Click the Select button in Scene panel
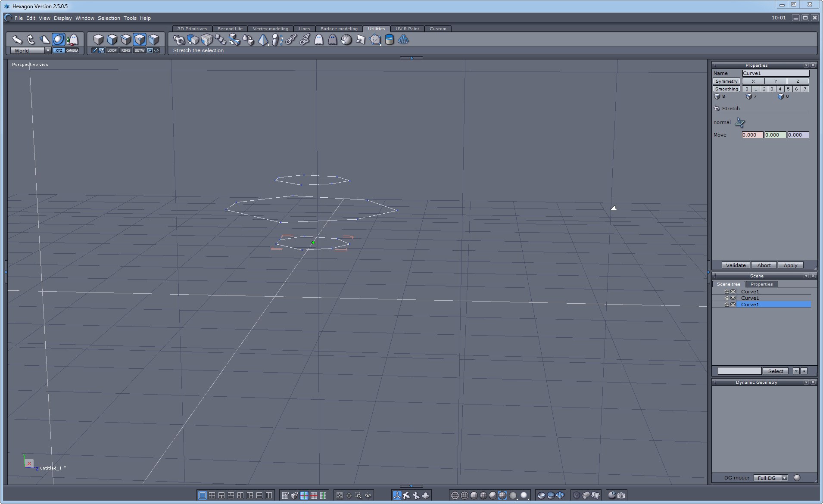 click(x=776, y=371)
